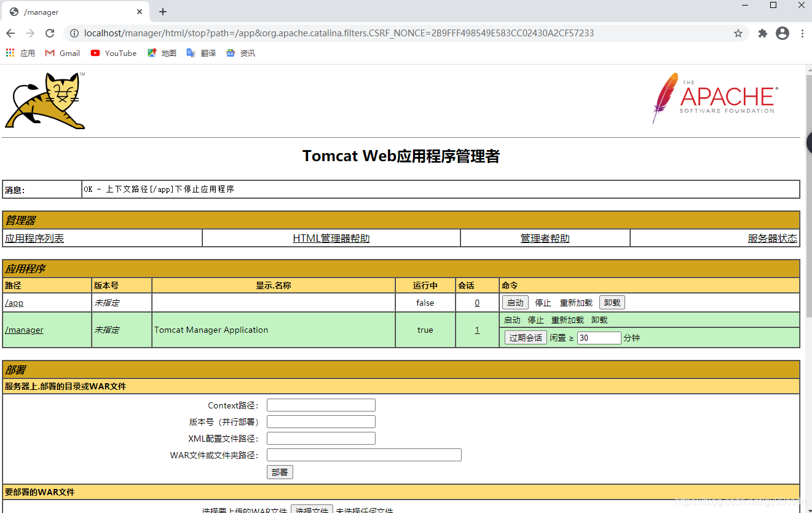Open the 翻译 translate bookmark
The width and height of the screenshot is (812, 513).
(201, 53)
